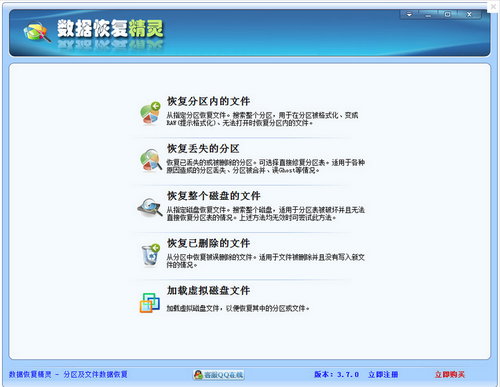Click the description starting 从分区中恢复被误删除的文件
The width and height of the screenshot is (500, 387).
tap(266, 261)
